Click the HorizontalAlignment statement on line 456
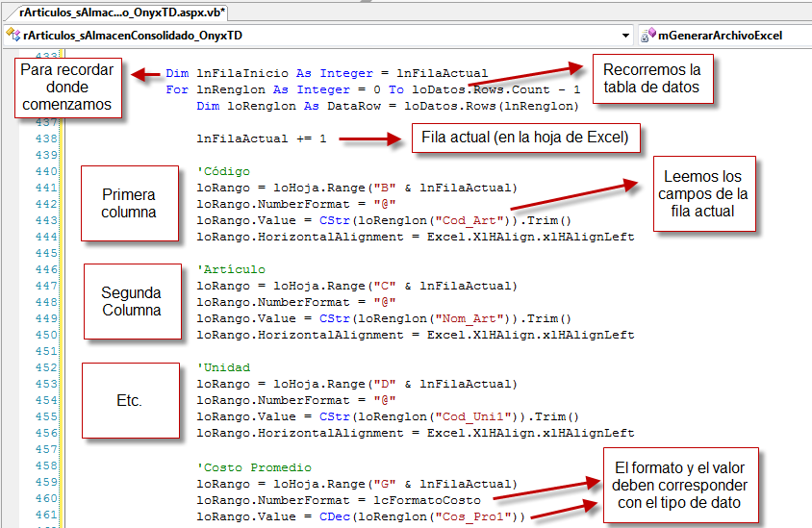The height and width of the screenshot is (528, 812). (x=416, y=434)
